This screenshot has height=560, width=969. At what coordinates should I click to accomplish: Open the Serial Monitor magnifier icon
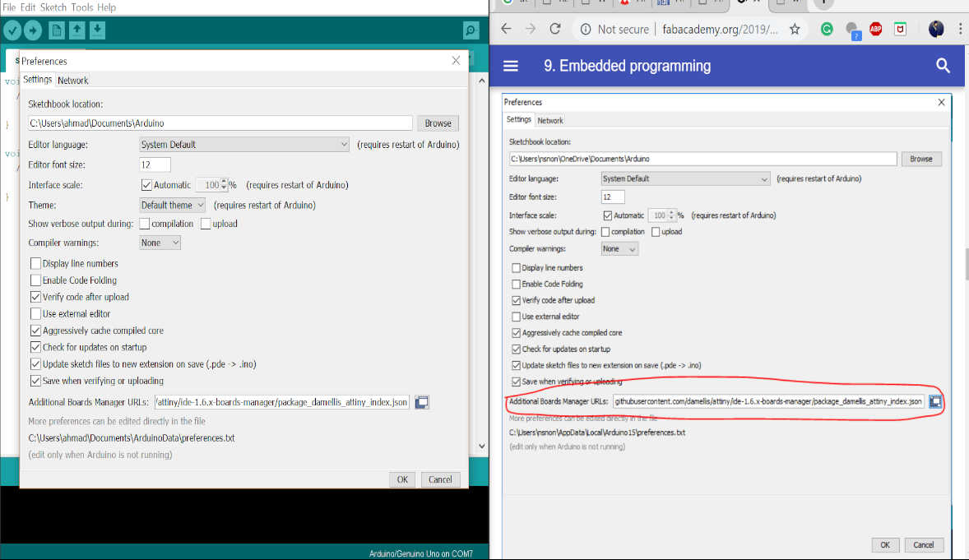(471, 30)
